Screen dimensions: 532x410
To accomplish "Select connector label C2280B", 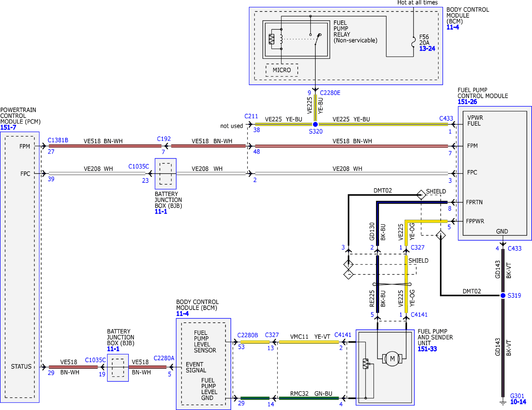I will coord(248,335).
